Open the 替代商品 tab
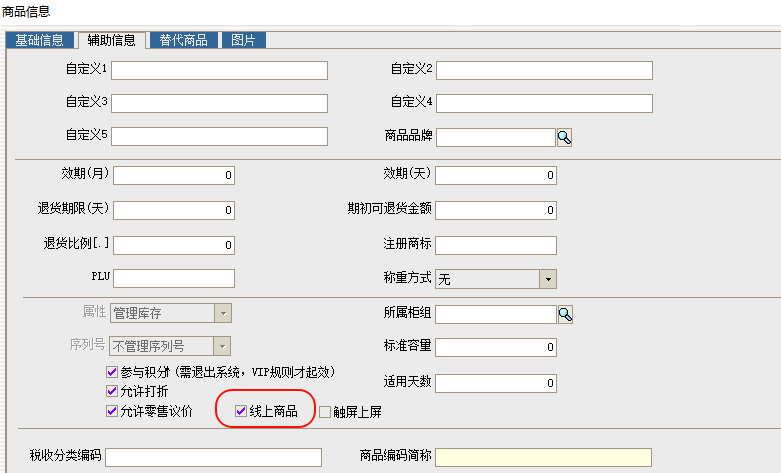The image size is (781, 473). [x=184, y=40]
